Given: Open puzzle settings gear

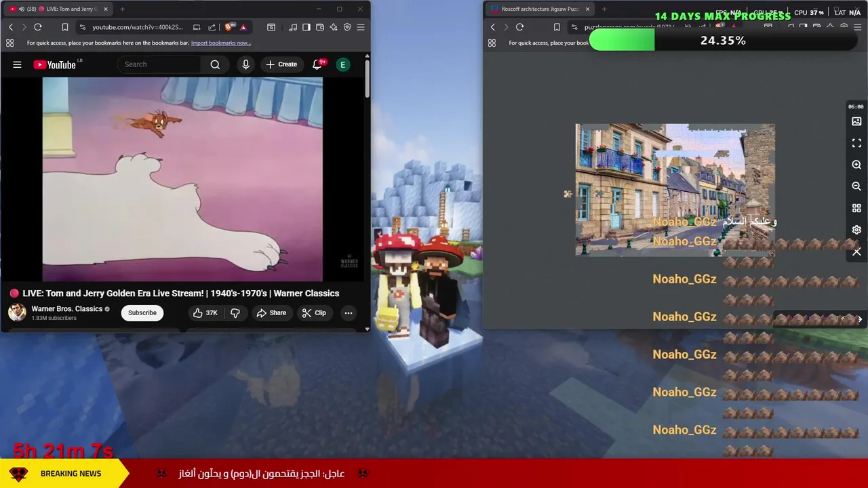Looking at the screenshot, I should click(x=856, y=230).
